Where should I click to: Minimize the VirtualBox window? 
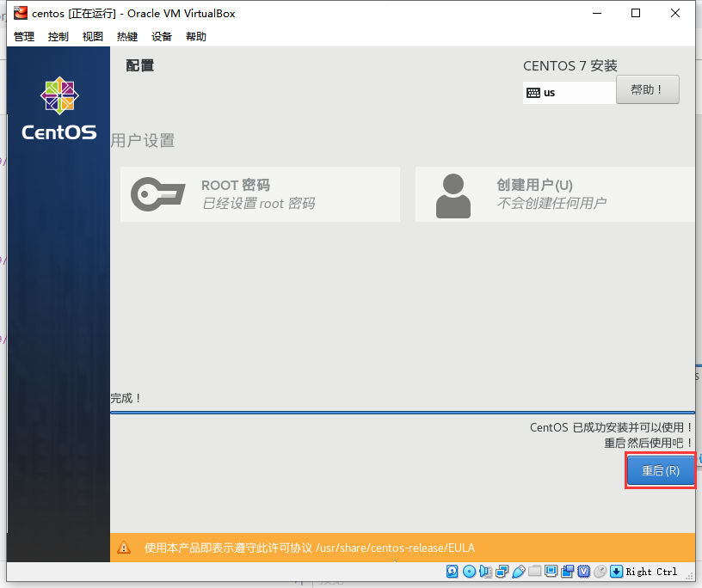tap(597, 14)
